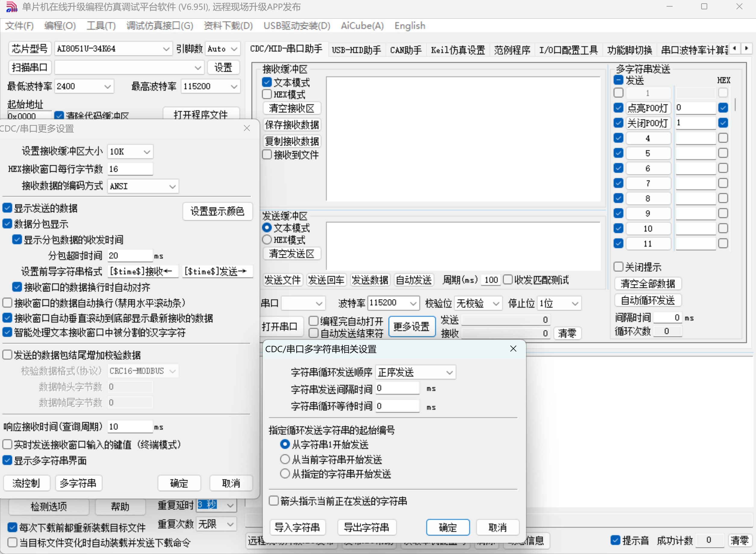Select 发送缓冲区 HEX模式 radio button
Viewport: 756px width, 554px height.
click(x=267, y=240)
